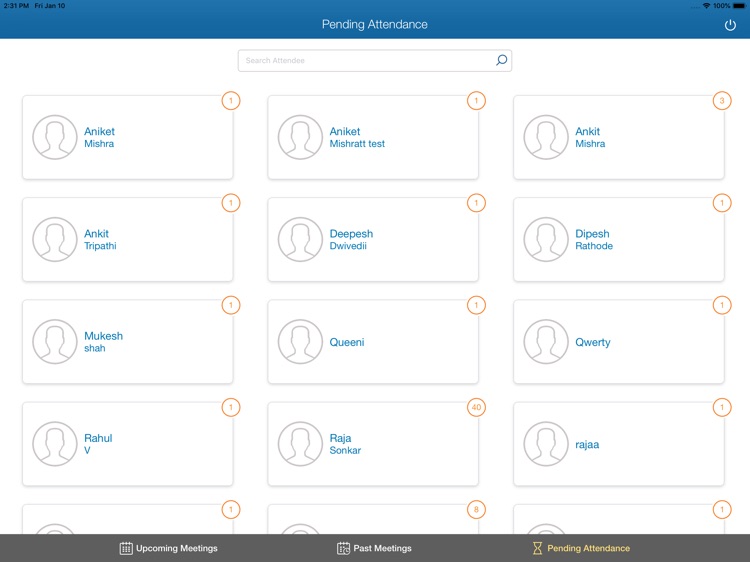Image resolution: width=750 pixels, height=562 pixels.
Task: Click Rahul V's avatar icon
Action: tap(55, 444)
